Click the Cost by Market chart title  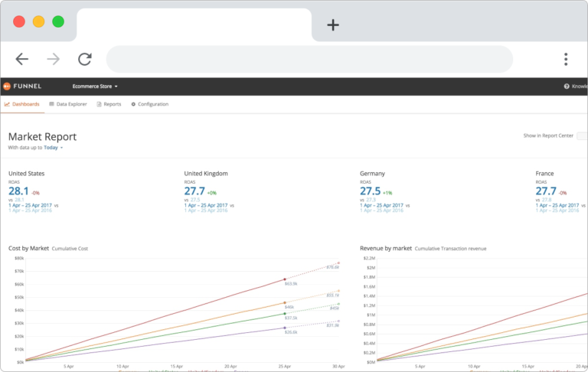click(28, 248)
